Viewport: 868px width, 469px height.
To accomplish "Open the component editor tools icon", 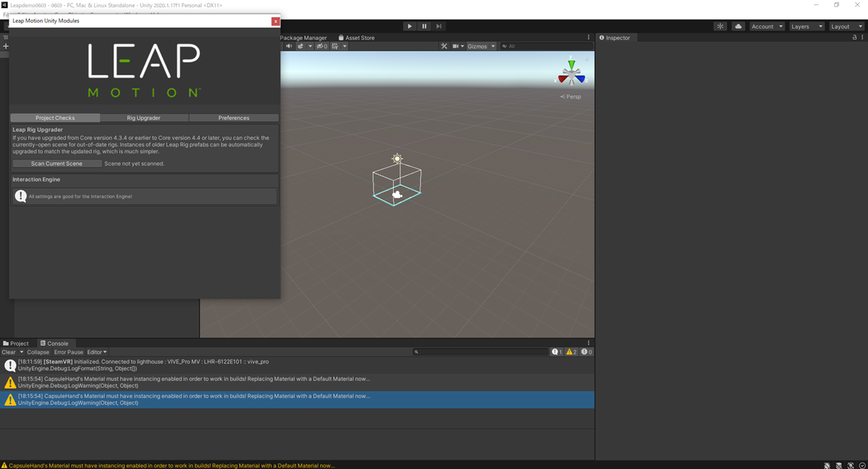I will click(444, 46).
